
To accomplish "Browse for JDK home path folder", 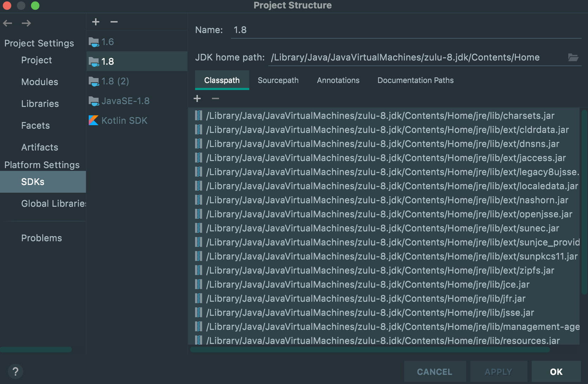I will (x=573, y=57).
